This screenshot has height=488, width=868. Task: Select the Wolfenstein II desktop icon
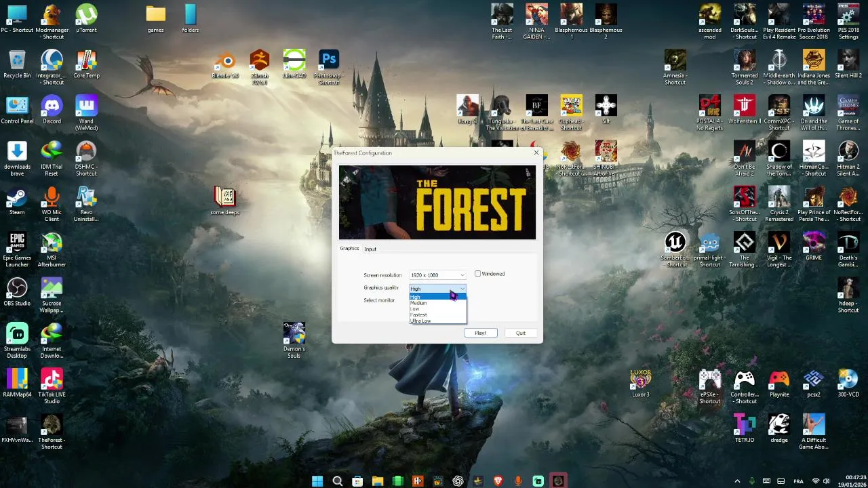[744, 110]
